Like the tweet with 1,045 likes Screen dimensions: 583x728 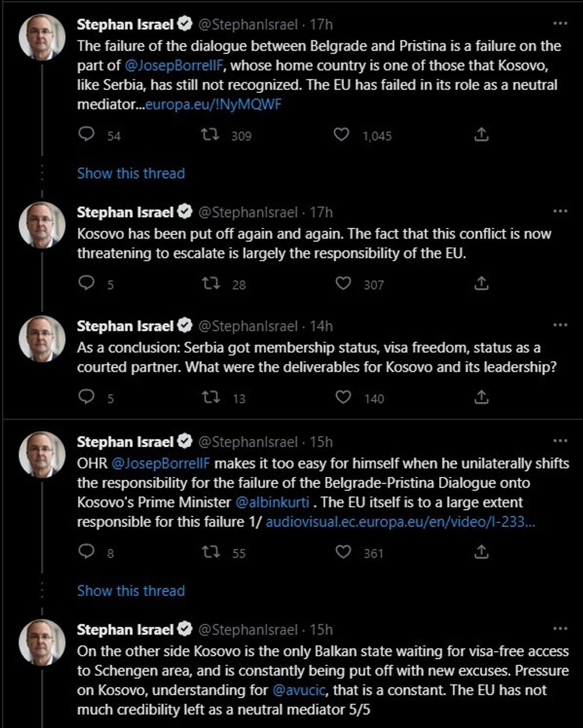tap(341, 135)
